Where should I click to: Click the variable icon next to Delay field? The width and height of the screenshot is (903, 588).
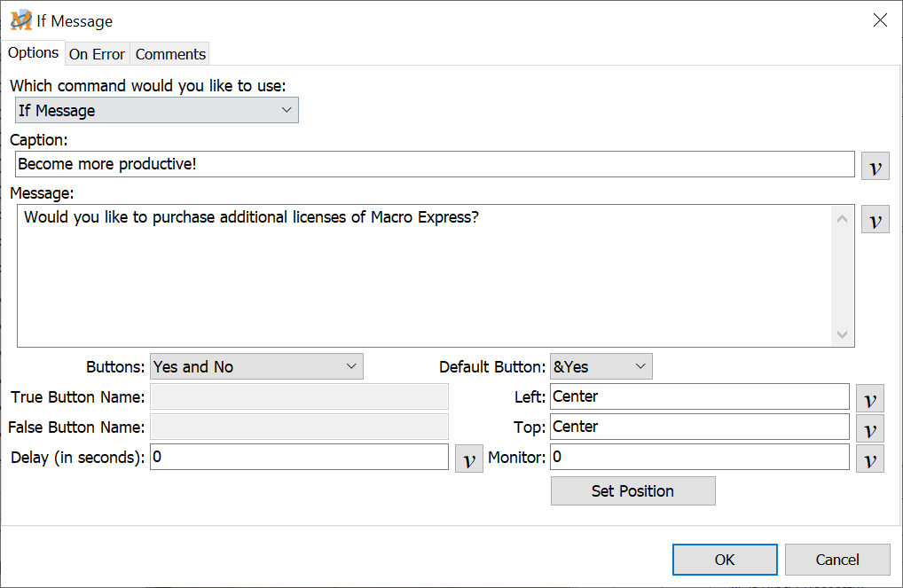468,459
